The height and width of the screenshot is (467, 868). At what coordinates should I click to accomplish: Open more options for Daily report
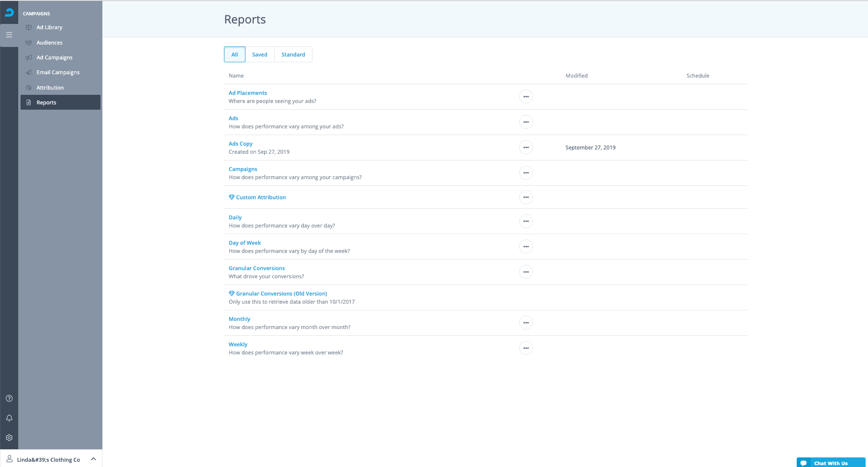pos(526,221)
